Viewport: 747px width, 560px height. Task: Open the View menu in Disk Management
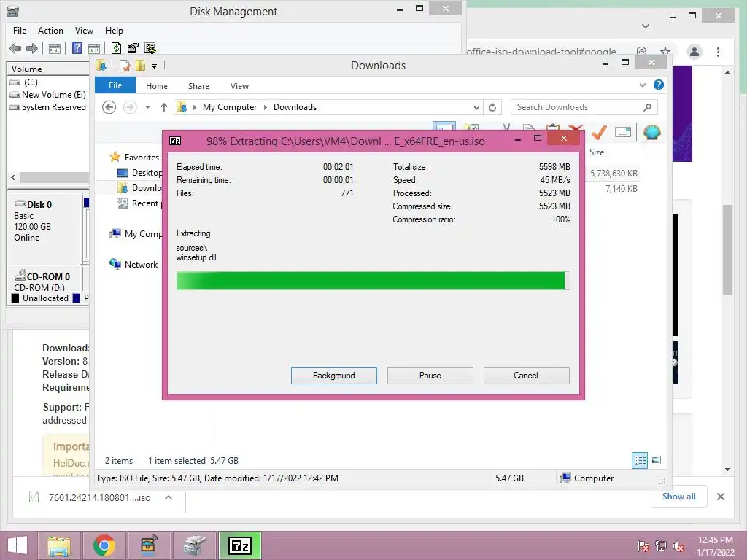[x=84, y=31]
